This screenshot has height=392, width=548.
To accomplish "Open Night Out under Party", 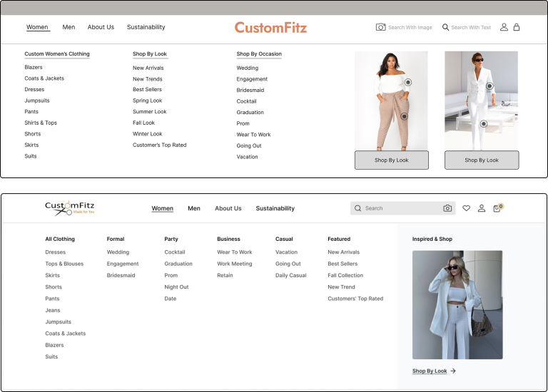I will [x=176, y=287].
